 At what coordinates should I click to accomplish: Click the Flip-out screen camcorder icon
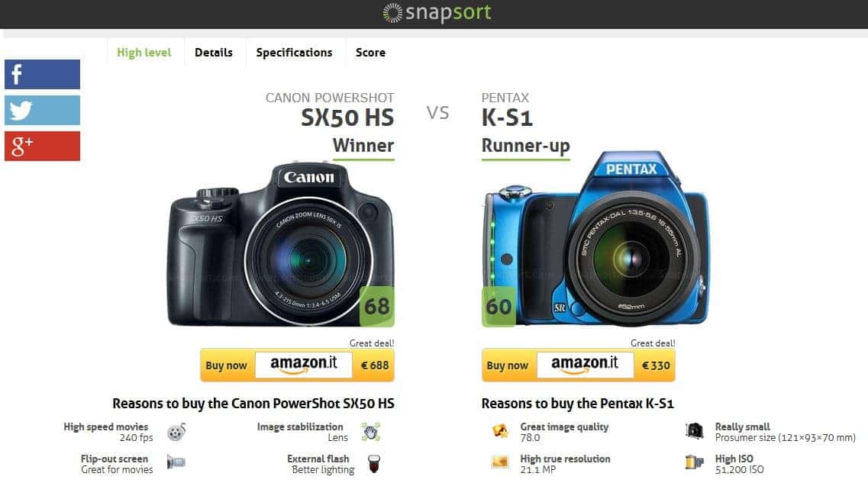pos(176,462)
